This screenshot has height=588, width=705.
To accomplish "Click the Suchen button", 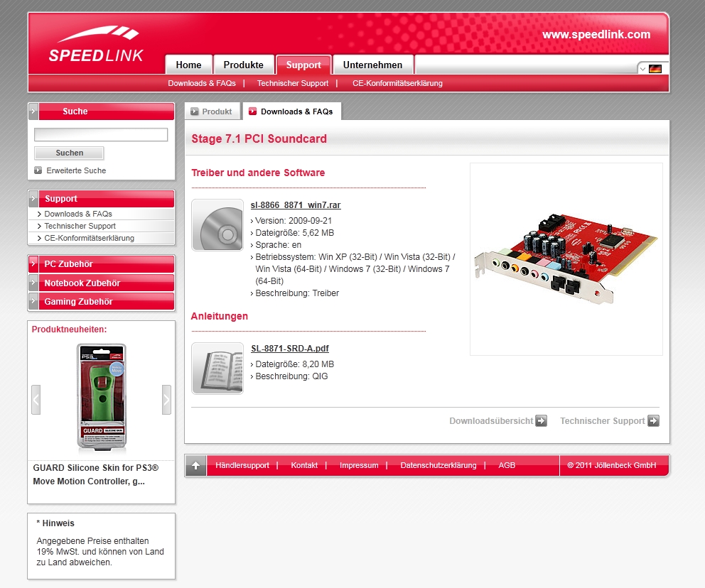I will 69,153.
